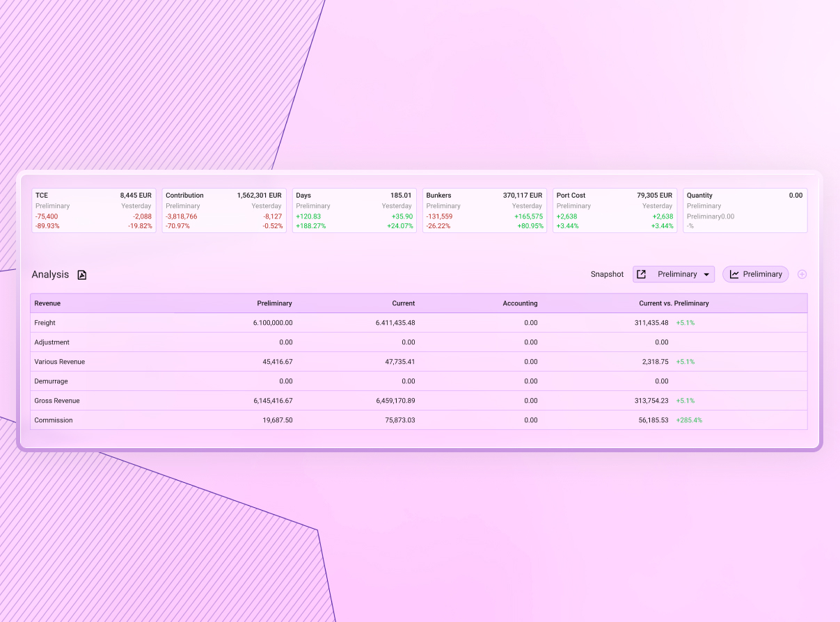Click the Current column header

pyautogui.click(x=403, y=303)
